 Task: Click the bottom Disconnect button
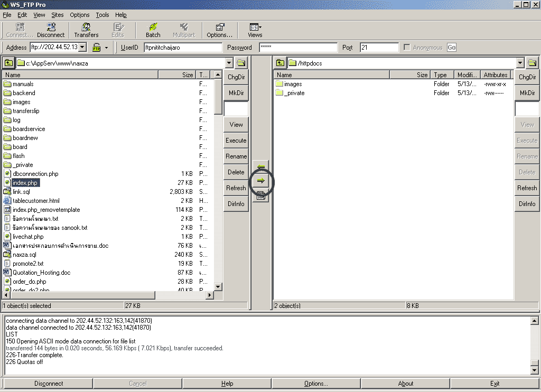click(49, 384)
